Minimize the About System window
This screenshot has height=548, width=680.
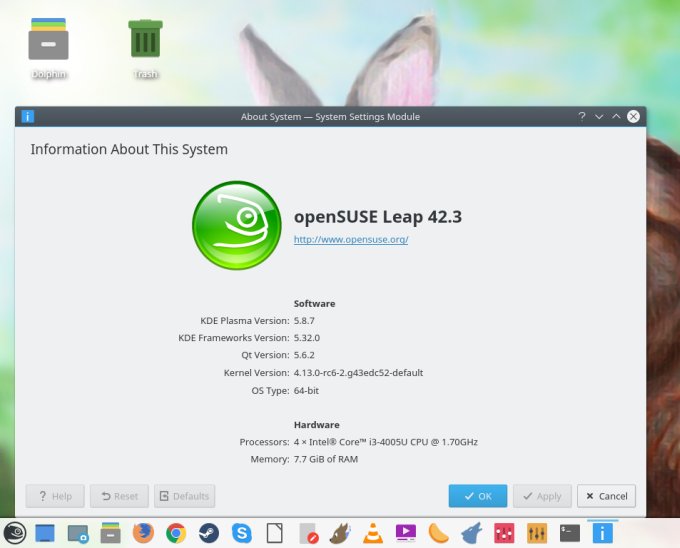[599, 116]
